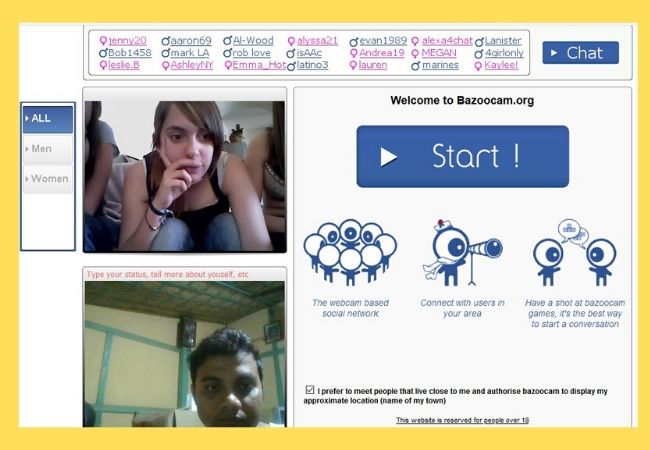Click the stranger's webcam video at top
The image size is (650, 450).
coord(184,177)
